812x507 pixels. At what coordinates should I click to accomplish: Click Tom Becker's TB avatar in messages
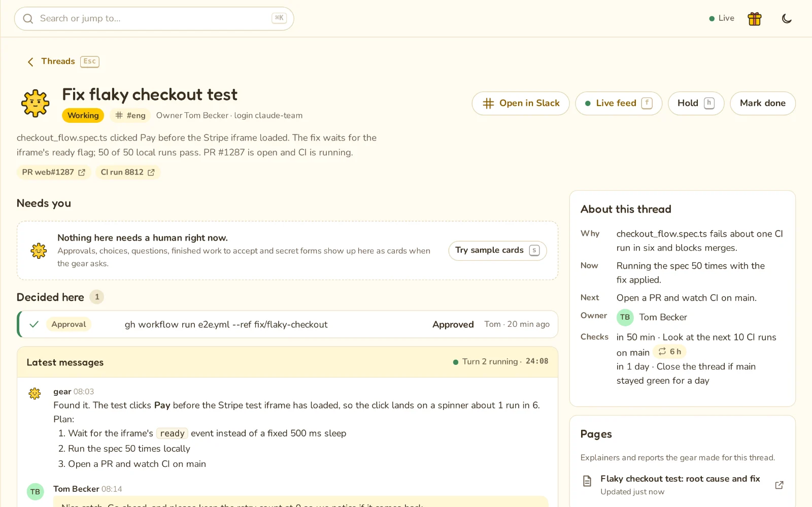(x=35, y=492)
